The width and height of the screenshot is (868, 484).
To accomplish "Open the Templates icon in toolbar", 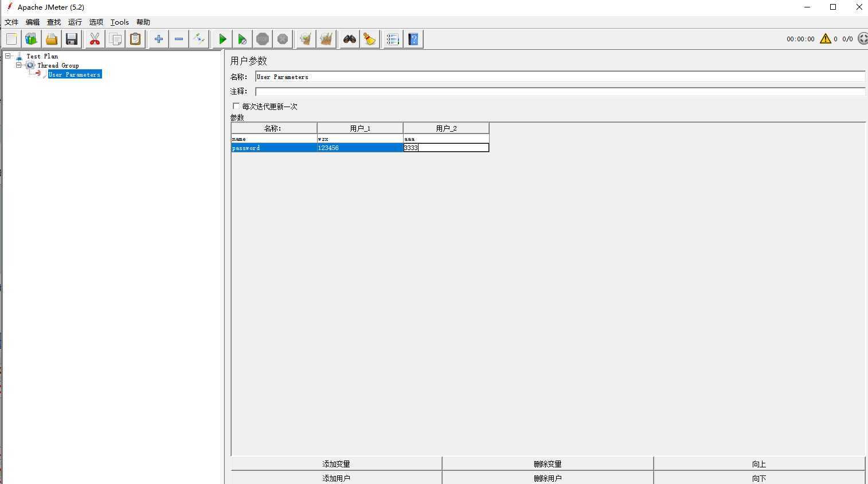I will [x=31, y=39].
